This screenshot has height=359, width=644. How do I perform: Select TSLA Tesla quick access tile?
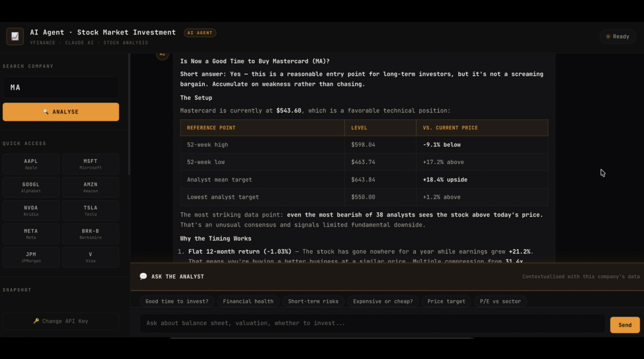(x=90, y=211)
